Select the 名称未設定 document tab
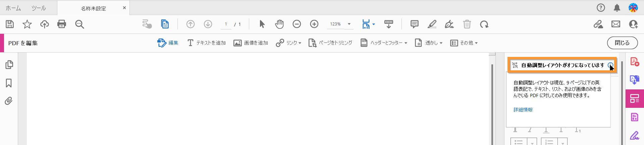The height and width of the screenshot is (145, 644). tap(93, 8)
